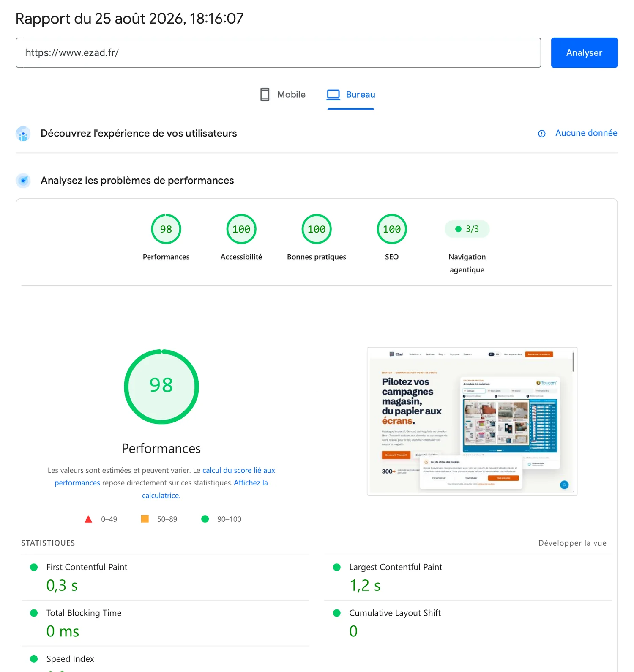The image size is (634, 672).
Task: Click Développer la vue to expand statistics
Action: click(x=572, y=543)
